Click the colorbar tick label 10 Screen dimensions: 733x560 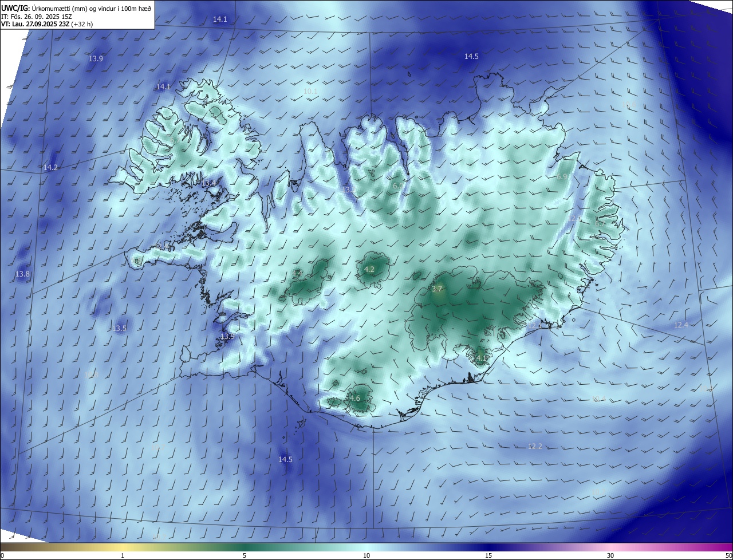(x=366, y=555)
